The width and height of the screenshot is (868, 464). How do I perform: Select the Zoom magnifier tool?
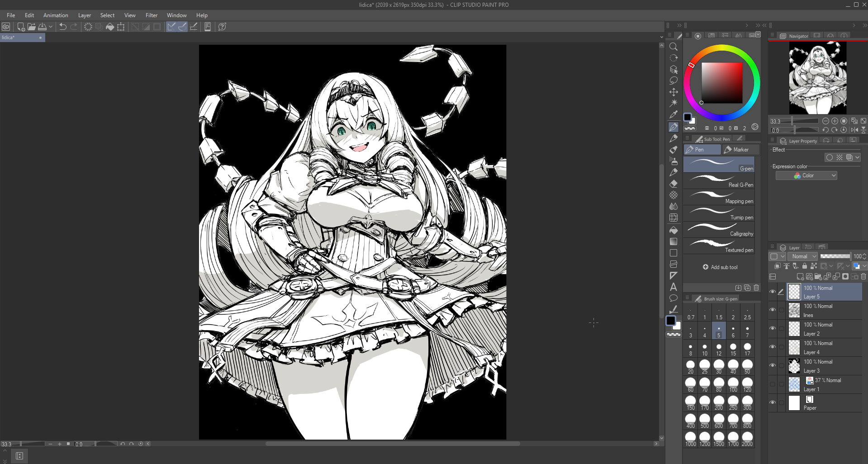point(674,47)
